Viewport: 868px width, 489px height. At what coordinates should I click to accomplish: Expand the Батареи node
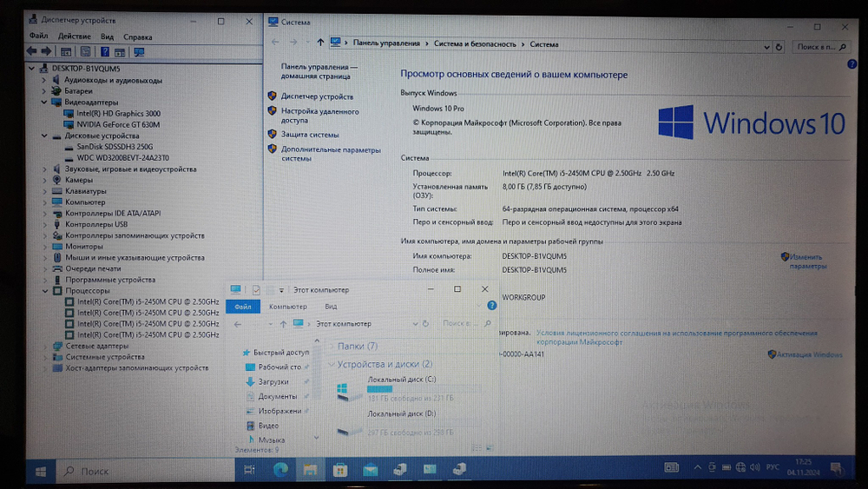click(44, 91)
